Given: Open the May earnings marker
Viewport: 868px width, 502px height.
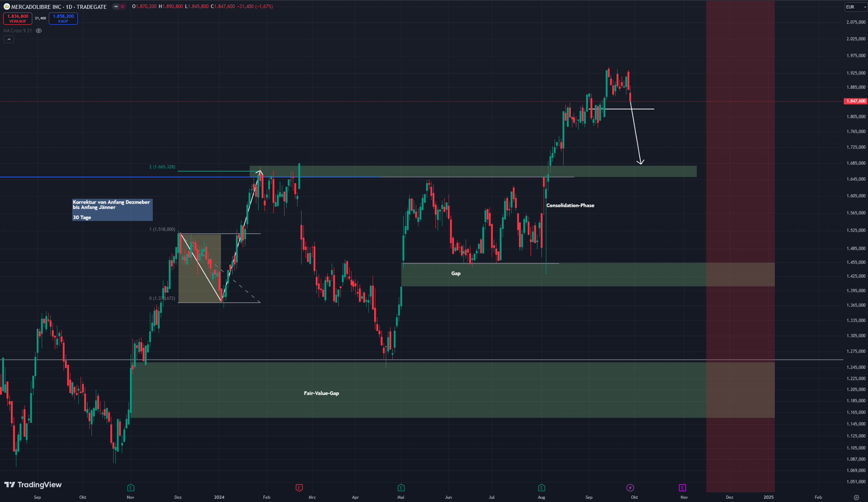Looking at the screenshot, I should 401,487.
